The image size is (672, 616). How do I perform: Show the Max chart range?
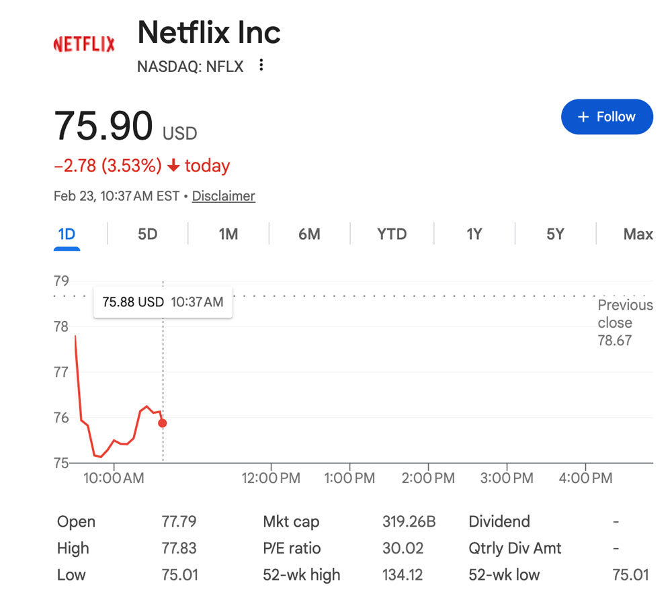click(x=638, y=234)
